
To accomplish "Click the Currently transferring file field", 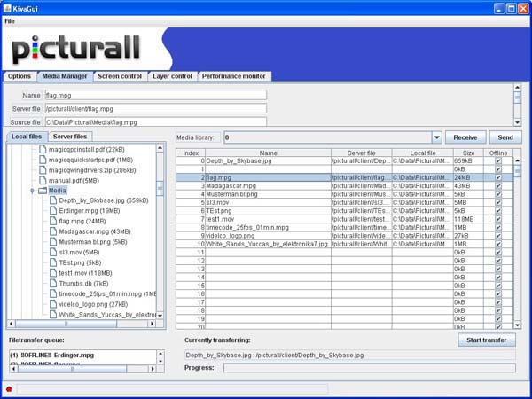I will click(x=350, y=356).
